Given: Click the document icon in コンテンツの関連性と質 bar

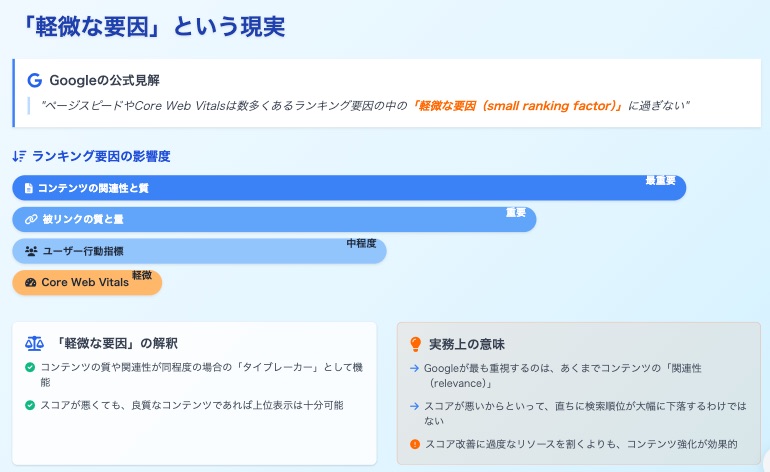Looking at the screenshot, I should pos(28,188).
